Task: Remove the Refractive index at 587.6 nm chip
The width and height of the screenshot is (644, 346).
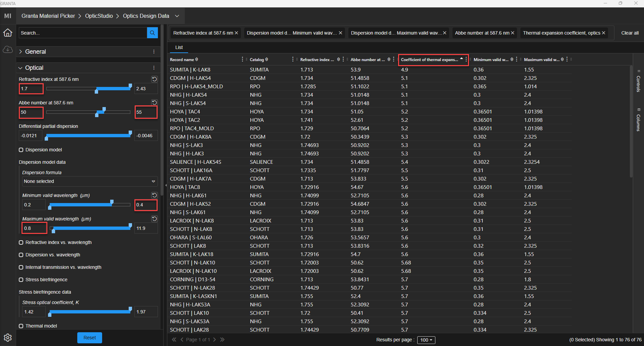Action: click(237, 33)
